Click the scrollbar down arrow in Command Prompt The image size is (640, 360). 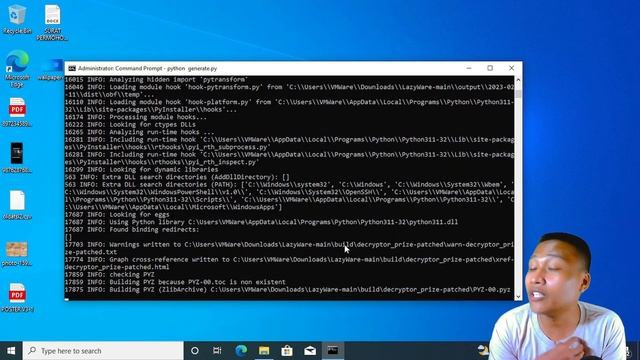518,296
